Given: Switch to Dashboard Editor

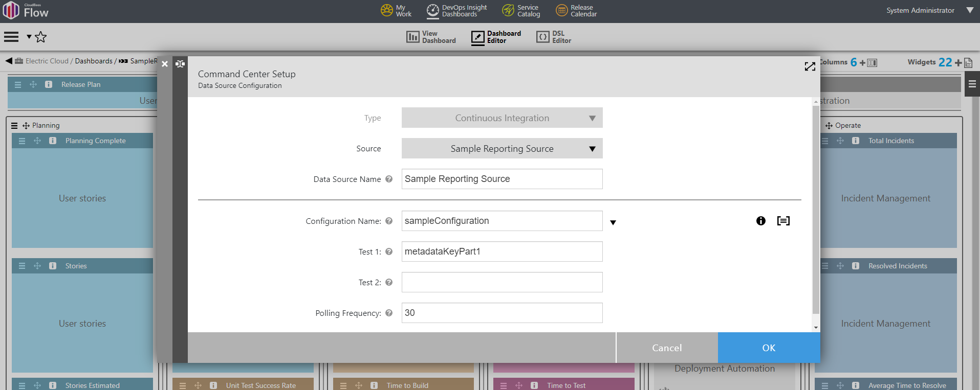Looking at the screenshot, I should (496, 37).
